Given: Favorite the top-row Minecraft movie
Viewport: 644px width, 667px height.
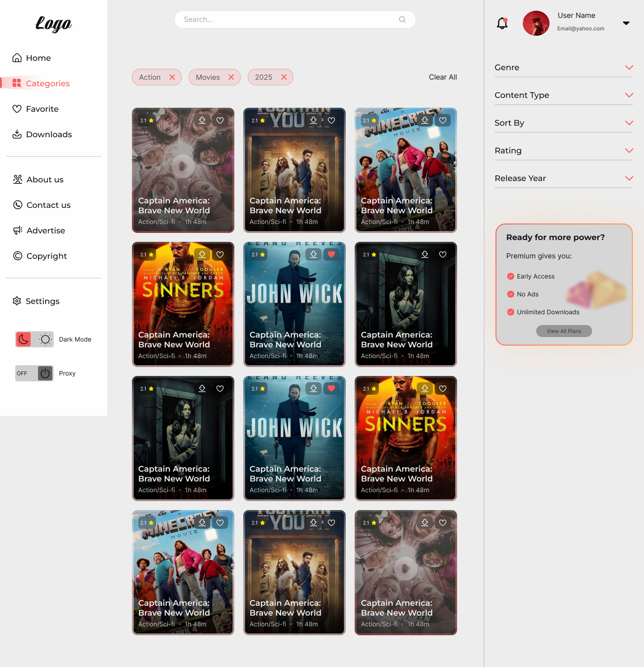Looking at the screenshot, I should (443, 120).
